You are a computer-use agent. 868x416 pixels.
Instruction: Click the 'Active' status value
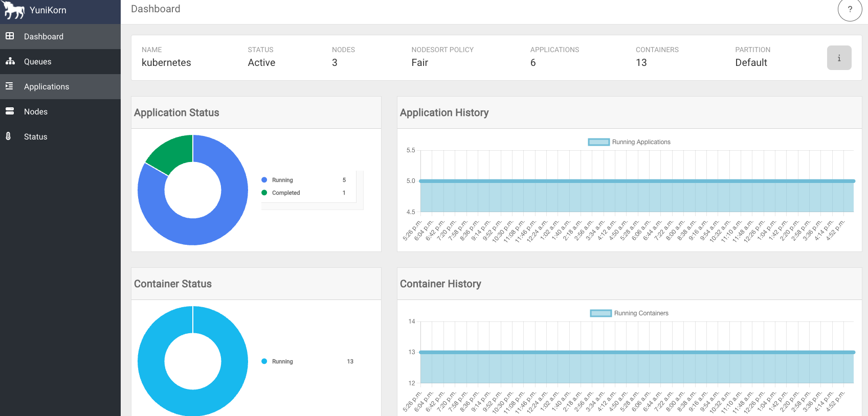pyautogui.click(x=261, y=62)
